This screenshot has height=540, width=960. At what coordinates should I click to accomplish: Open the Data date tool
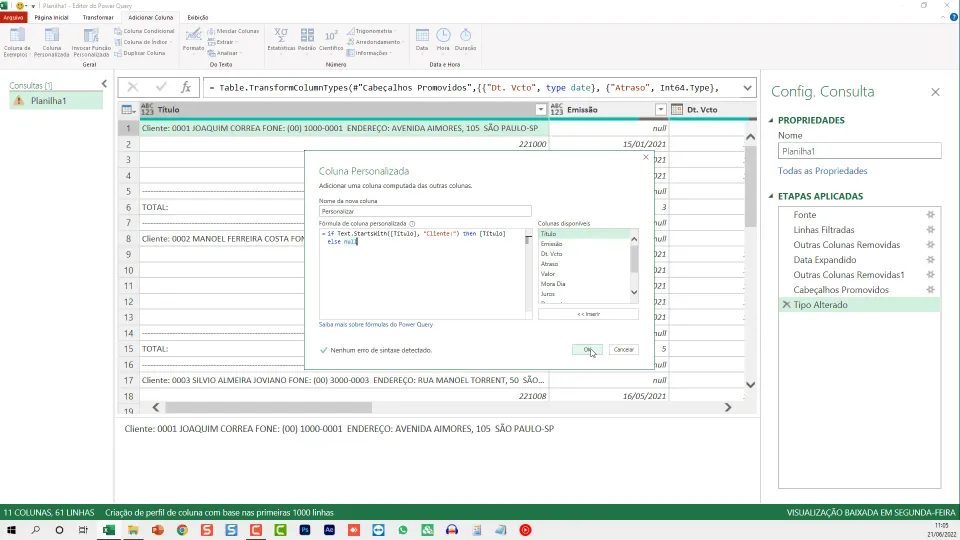[422, 40]
